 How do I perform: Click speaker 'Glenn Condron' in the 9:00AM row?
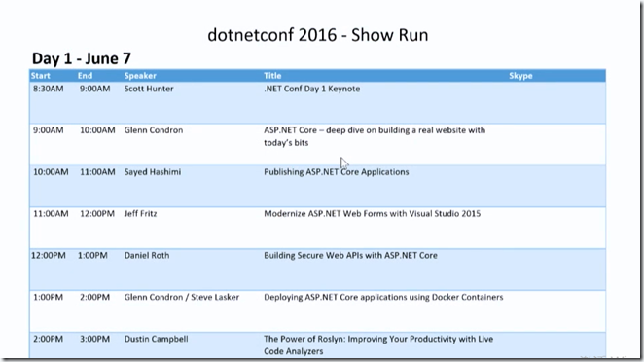154,130
